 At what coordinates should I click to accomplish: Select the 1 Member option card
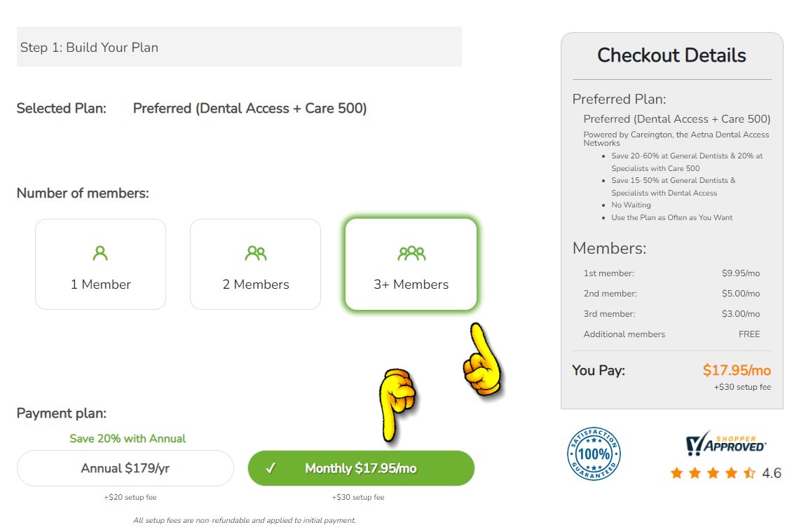pyautogui.click(x=100, y=264)
